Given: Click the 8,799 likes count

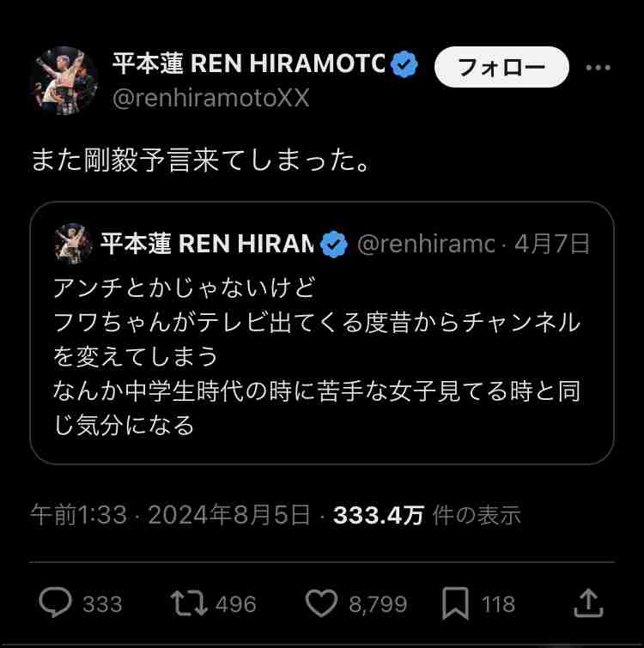Looking at the screenshot, I should tap(378, 604).
